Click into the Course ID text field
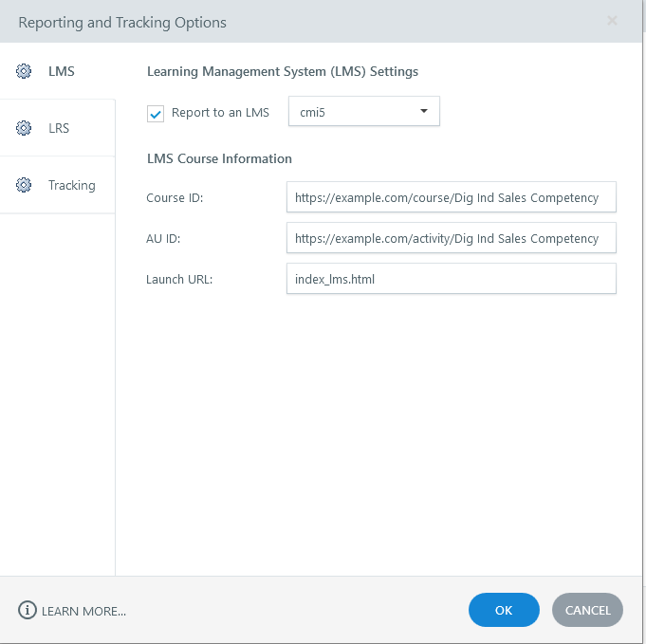Viewport: 646px width, 644px height. [x=451, y=198]
